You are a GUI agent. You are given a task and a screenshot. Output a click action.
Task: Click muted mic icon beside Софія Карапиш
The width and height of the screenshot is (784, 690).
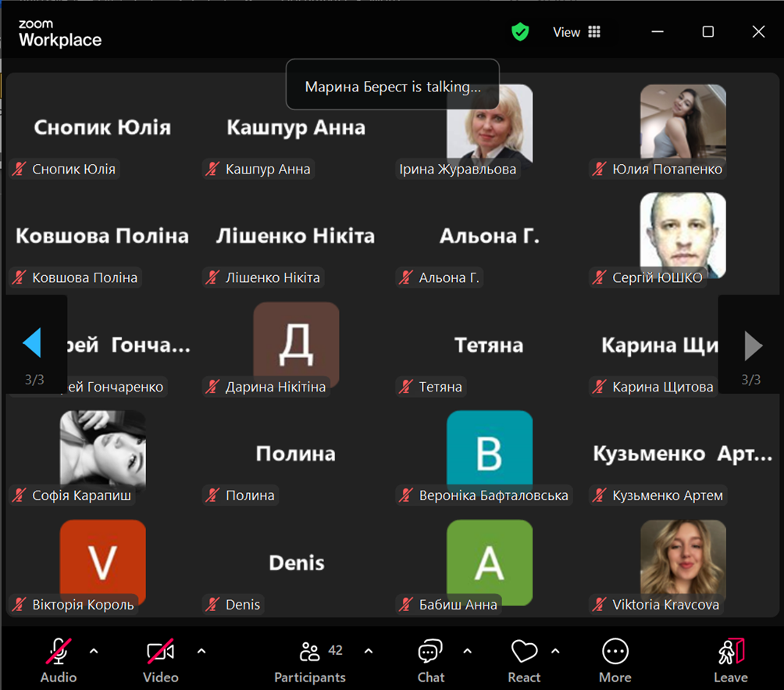coord(20,495)
